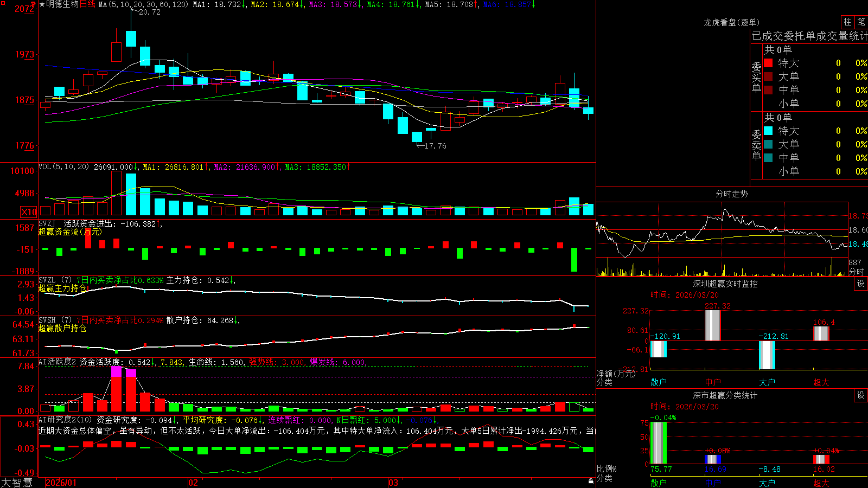Image resolution: width=868 pixels, height=488 pixels.
Task: Click the 02 month marker on time axis
Action: click(193, 483)
